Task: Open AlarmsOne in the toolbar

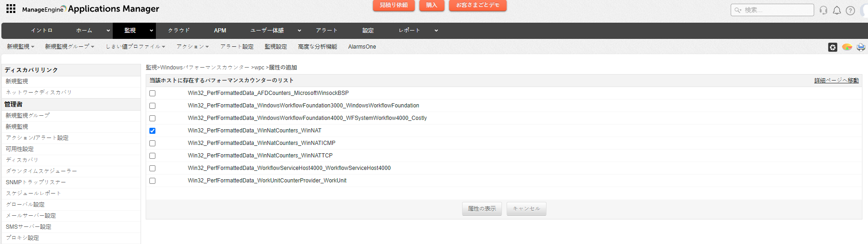Action: click(362, 47)
